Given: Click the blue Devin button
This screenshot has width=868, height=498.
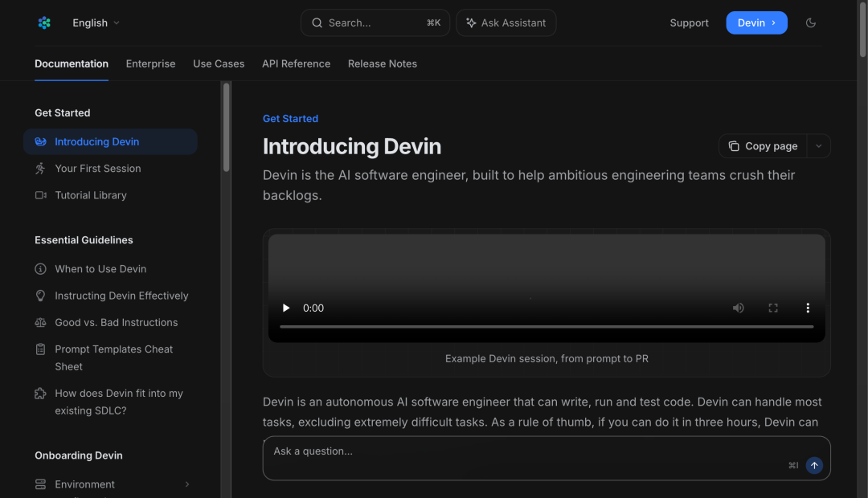Looking at the screenshot, I should click(756, 22).
